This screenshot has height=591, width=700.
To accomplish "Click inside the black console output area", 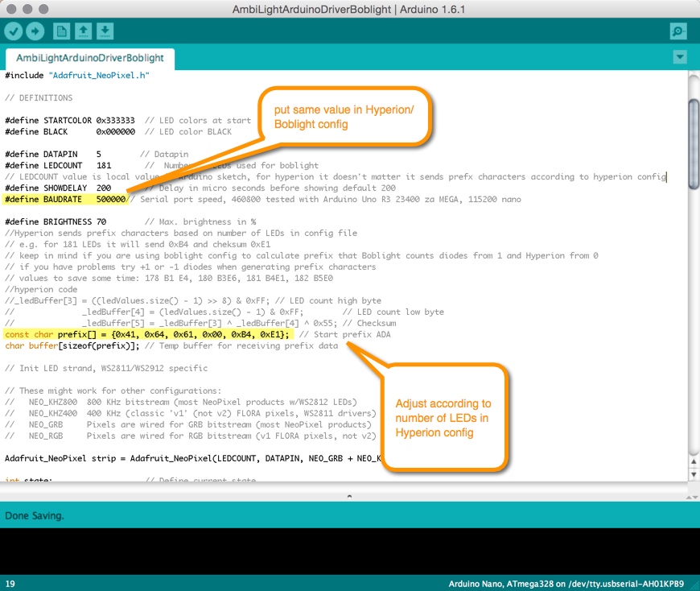I will click(349, 552).
